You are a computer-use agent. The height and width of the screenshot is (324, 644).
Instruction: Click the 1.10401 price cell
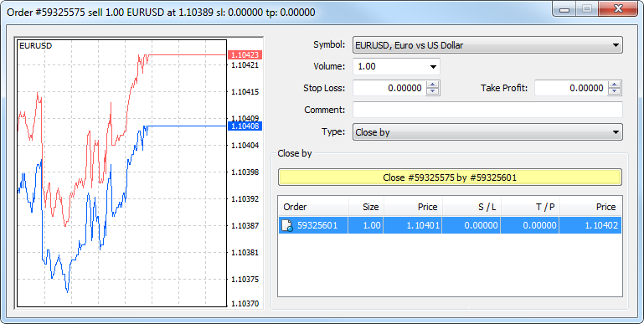pos(423,225)
